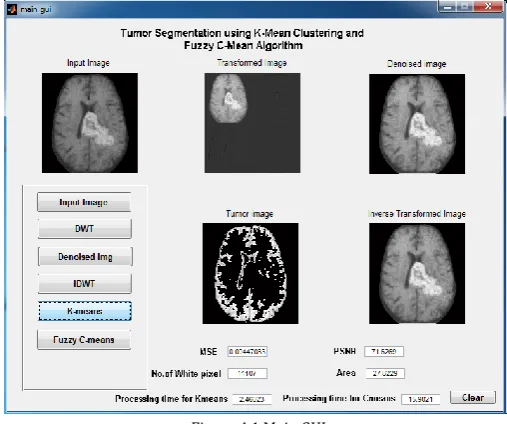Image resolution: width=507 pixels, height=424 pixels.
Task: Click the Input Image brain scan
Action: (x=90, y=123)
